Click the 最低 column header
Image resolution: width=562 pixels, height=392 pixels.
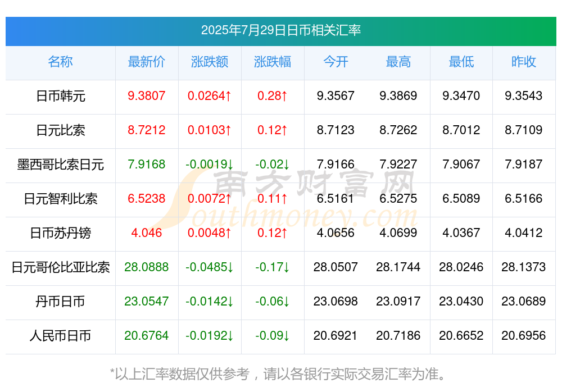[461, 62]
